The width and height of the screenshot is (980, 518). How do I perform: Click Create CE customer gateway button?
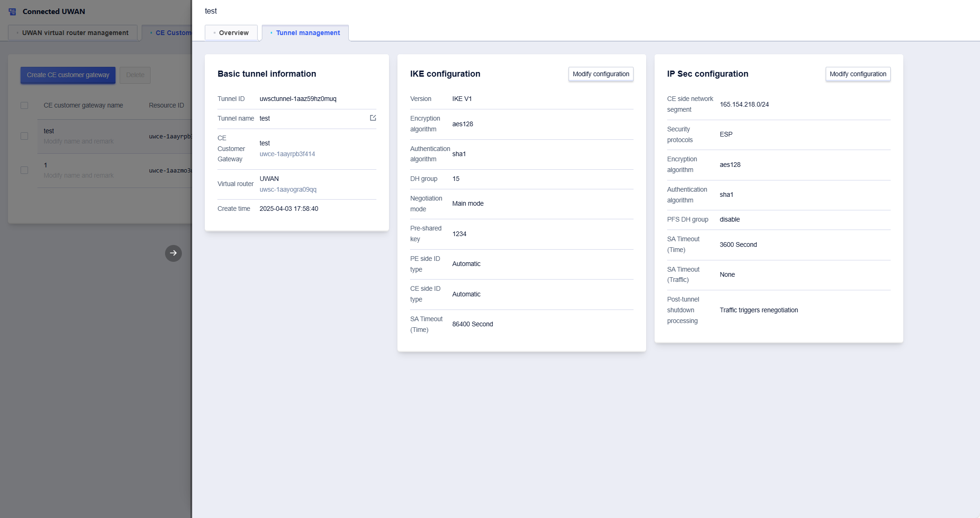point(68,75)
